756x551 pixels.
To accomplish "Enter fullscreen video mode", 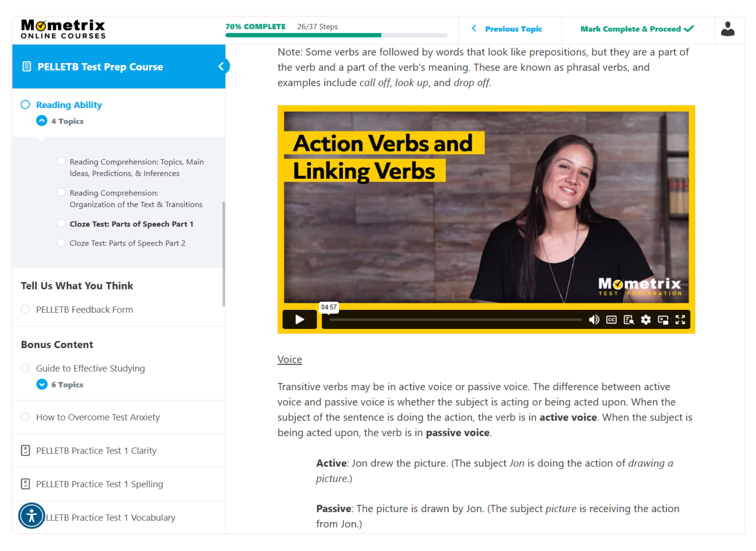I will [x=680, y=320].
